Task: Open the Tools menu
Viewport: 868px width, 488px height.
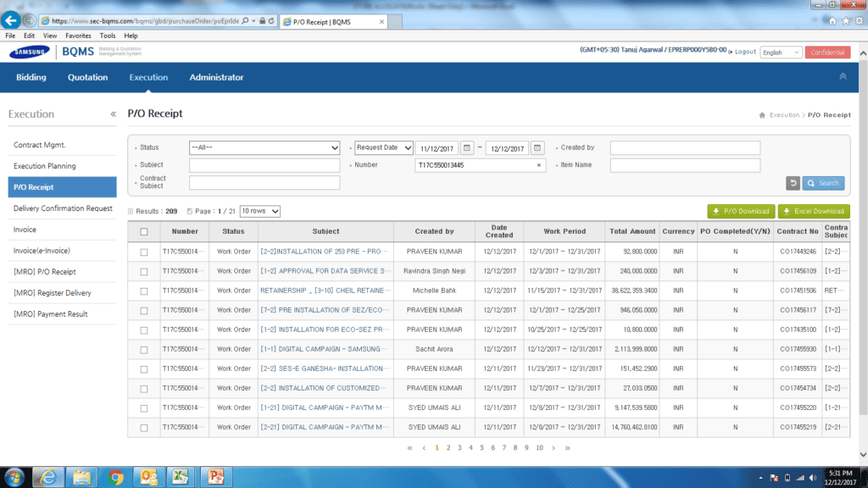Action: 107,36
